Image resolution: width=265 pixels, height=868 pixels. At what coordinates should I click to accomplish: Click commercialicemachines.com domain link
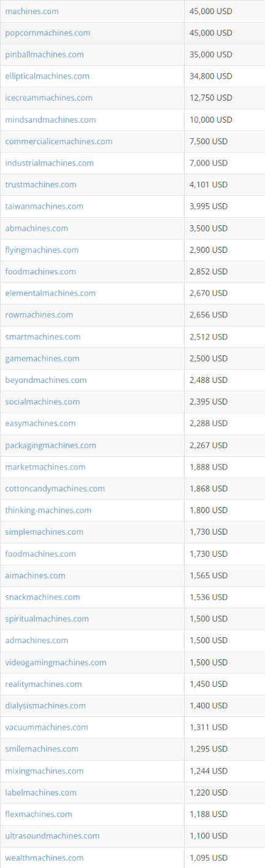59,141
